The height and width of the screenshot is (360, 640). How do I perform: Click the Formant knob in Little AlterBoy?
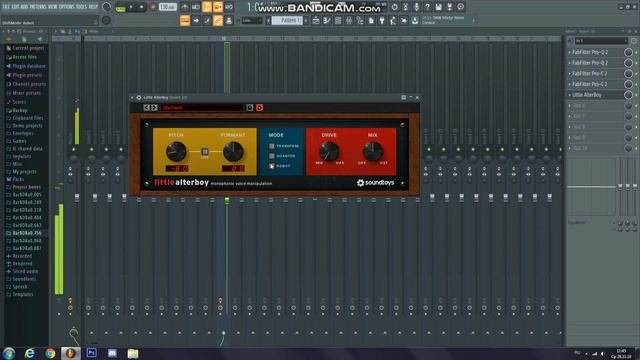click(233, 151)
